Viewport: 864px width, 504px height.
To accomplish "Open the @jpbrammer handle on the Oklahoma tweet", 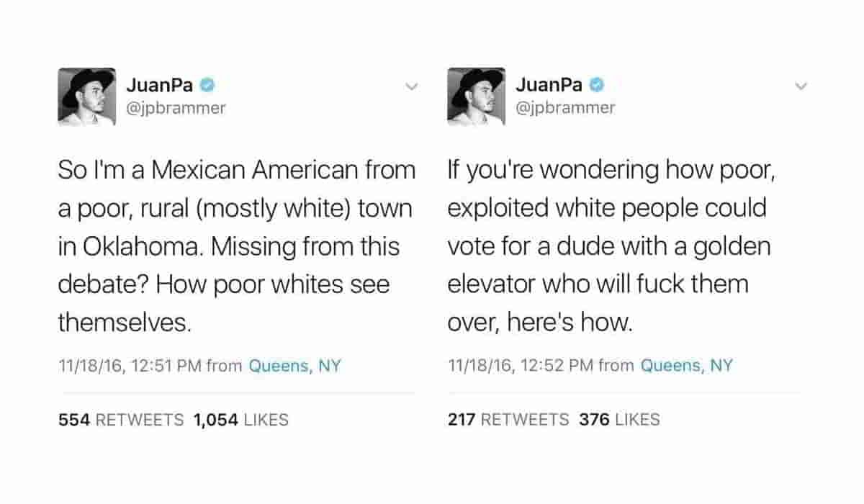I will coord(176,108).
